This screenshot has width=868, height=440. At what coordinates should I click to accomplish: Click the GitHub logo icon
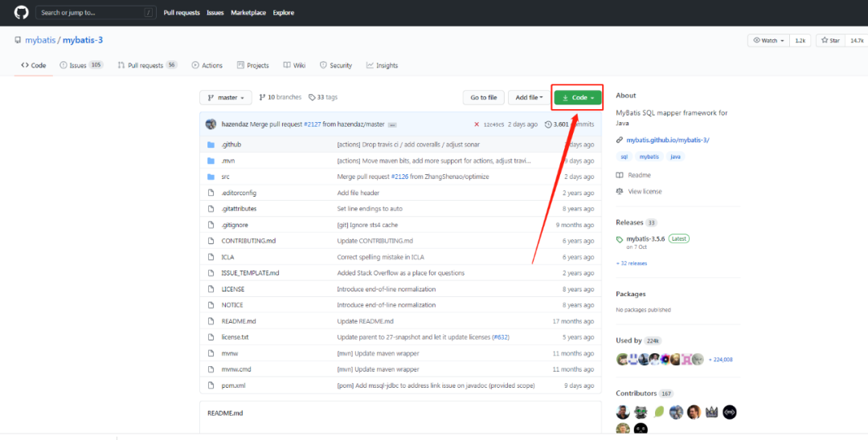(21, 12)
